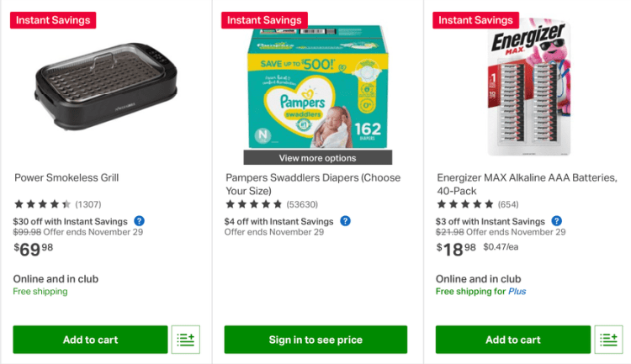
Task: Add Energizer MAX batteries to cart
Action: pos(512,340)
